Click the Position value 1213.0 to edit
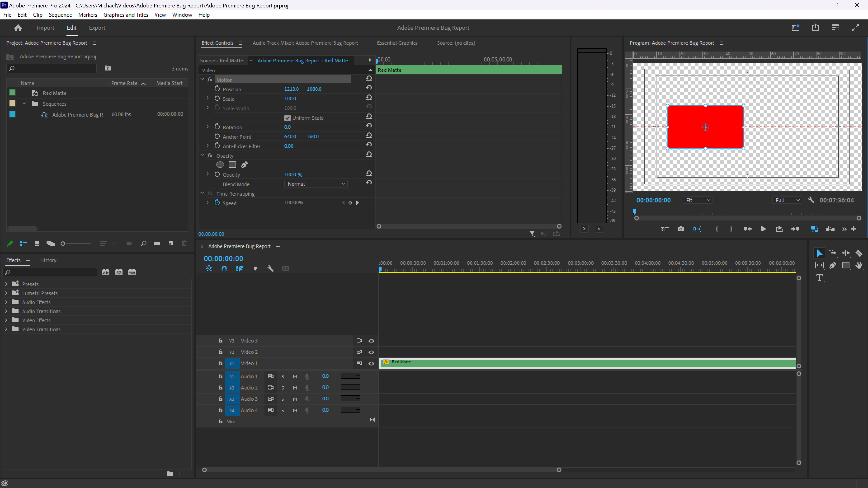The height and width of the screenshot is (488, 868). coord(291,89)
